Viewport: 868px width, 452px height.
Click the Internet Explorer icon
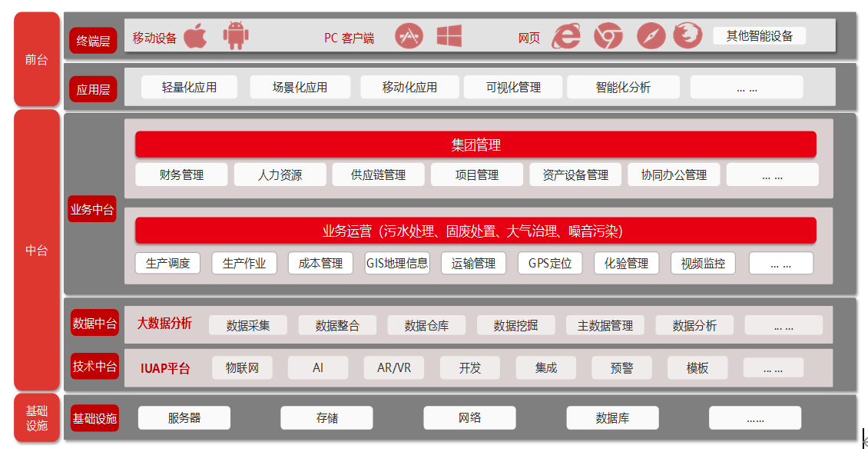coord(566,36)
